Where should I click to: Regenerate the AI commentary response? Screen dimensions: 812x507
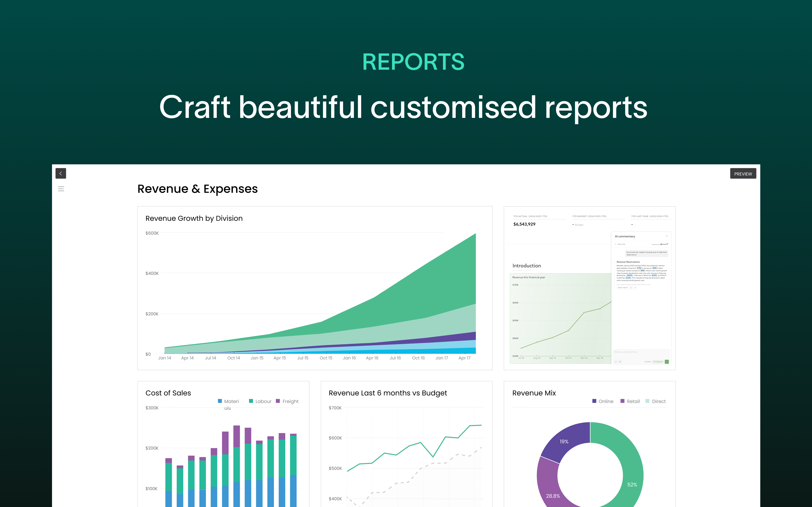[x=635, y=288]
